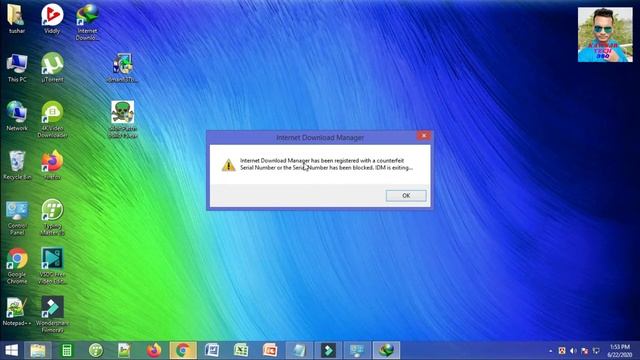Open File Explorer from the taskbar
Screen dimensions: 640x360
(38, 350)
